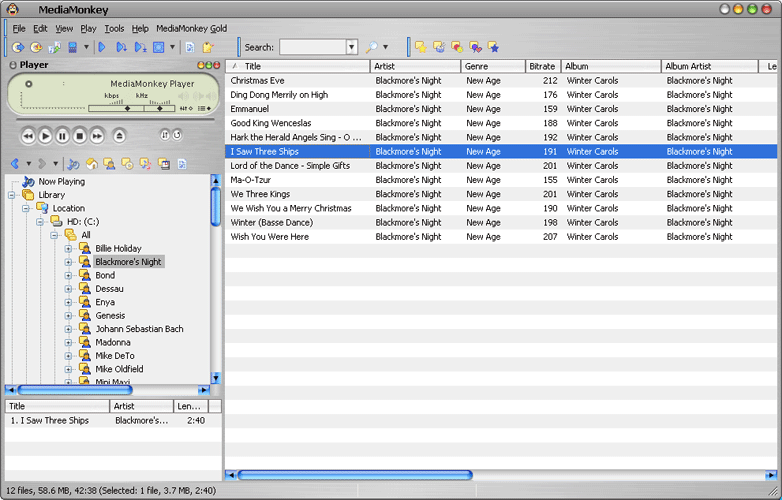
Task: Toggle the playlist indicator in player display
Action: (x=204, y=108)
